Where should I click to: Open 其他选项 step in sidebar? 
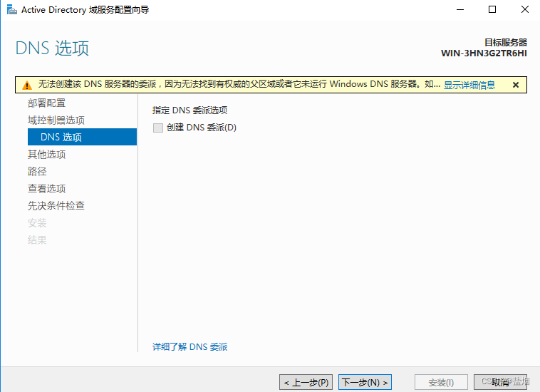coord(46,155)
